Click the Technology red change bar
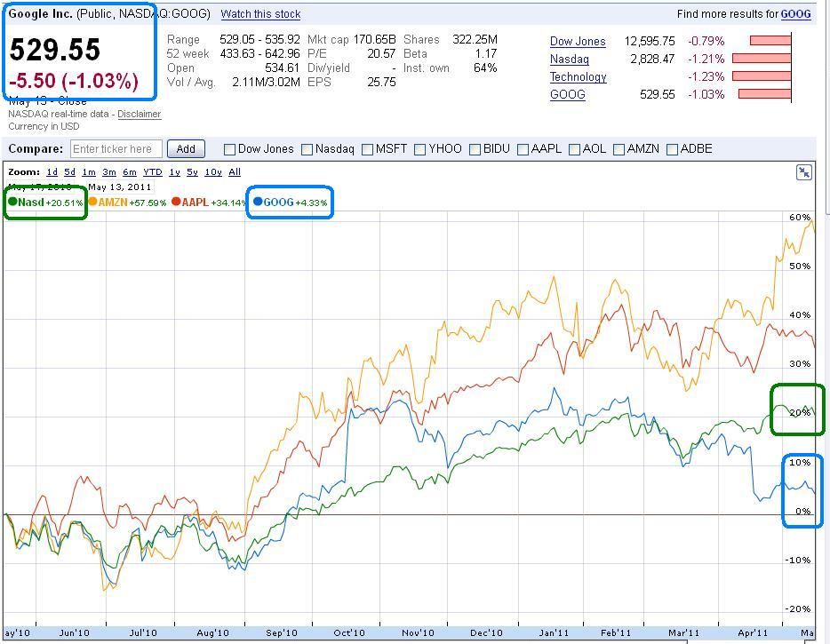This screenshot has width=830, height=644. point(762,76)
